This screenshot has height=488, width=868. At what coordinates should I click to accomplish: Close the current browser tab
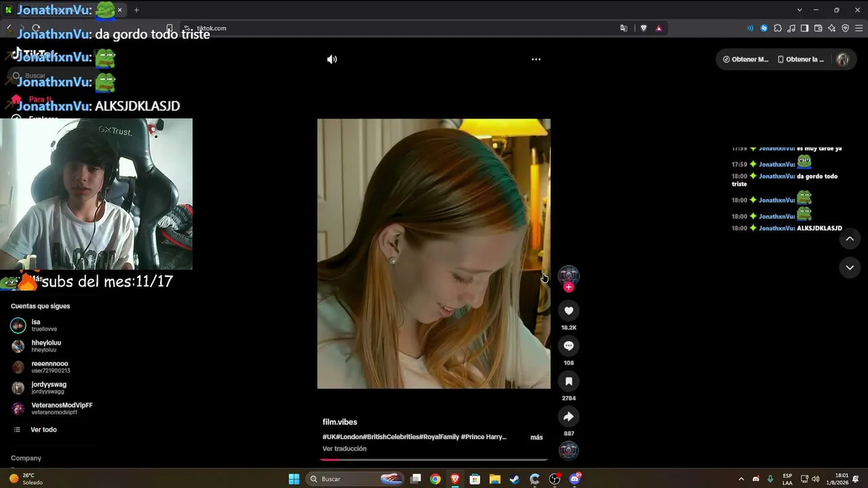[x=120, y=10]
